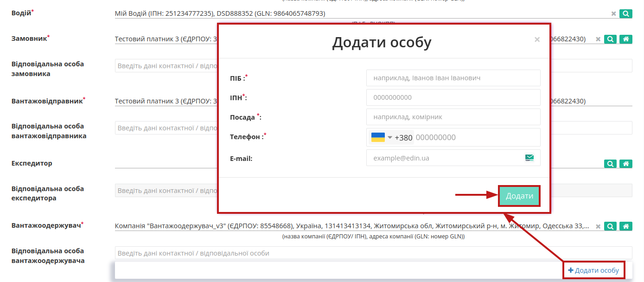Focus the ІПН input field
644x282 pixels.
tap(453, 97)
